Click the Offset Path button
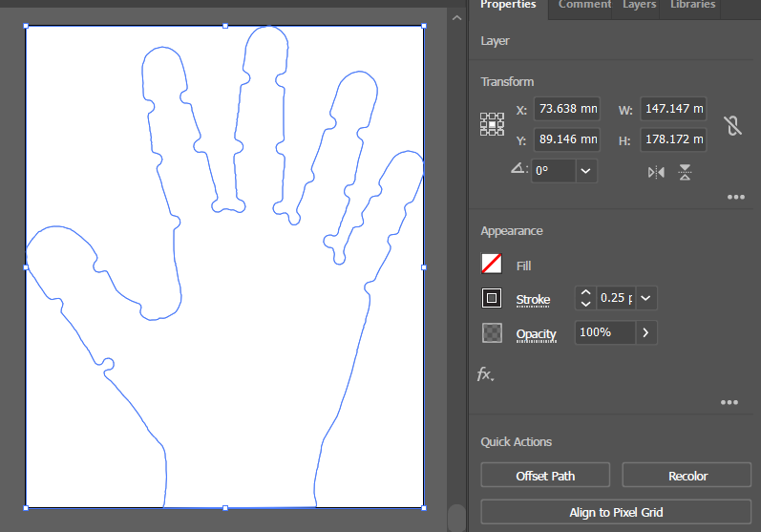 [545, 476]
